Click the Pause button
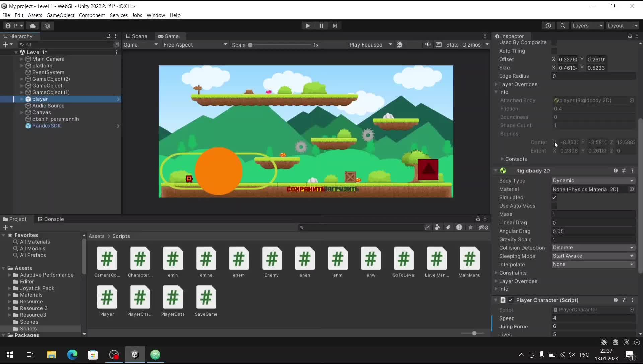 (321, 26)
